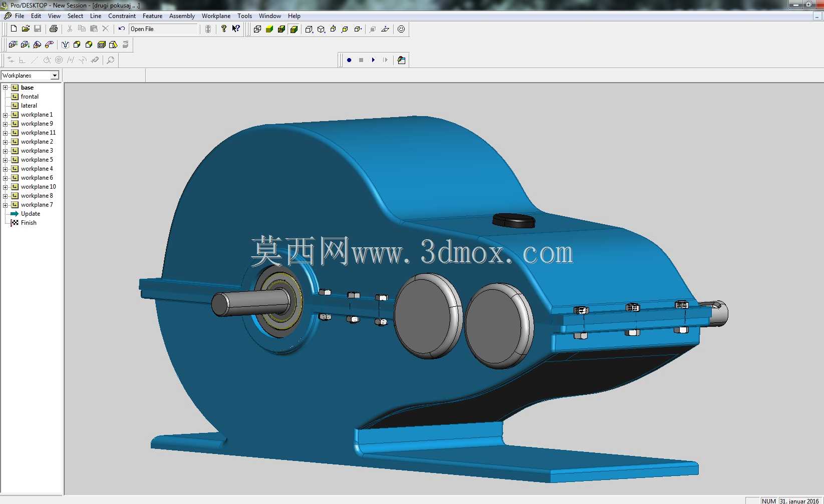Expand the workplane 1 tree node
This screenshot has width=824, height=504.
[6, 115]
